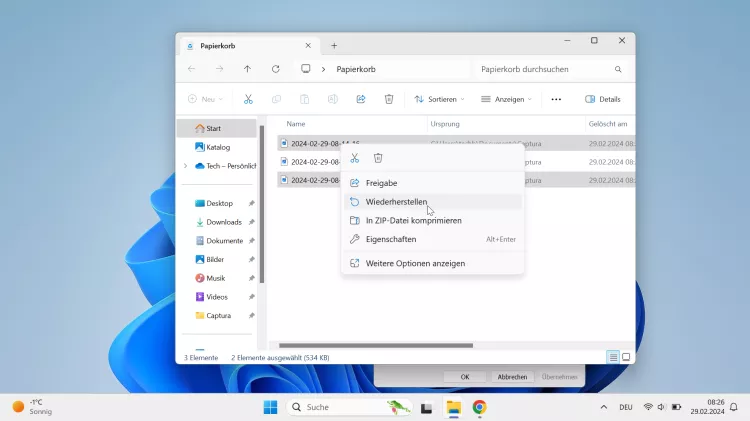750x421 pixels.
Task: Open the Anzeigen dropdown
Action: click(506, 99)
